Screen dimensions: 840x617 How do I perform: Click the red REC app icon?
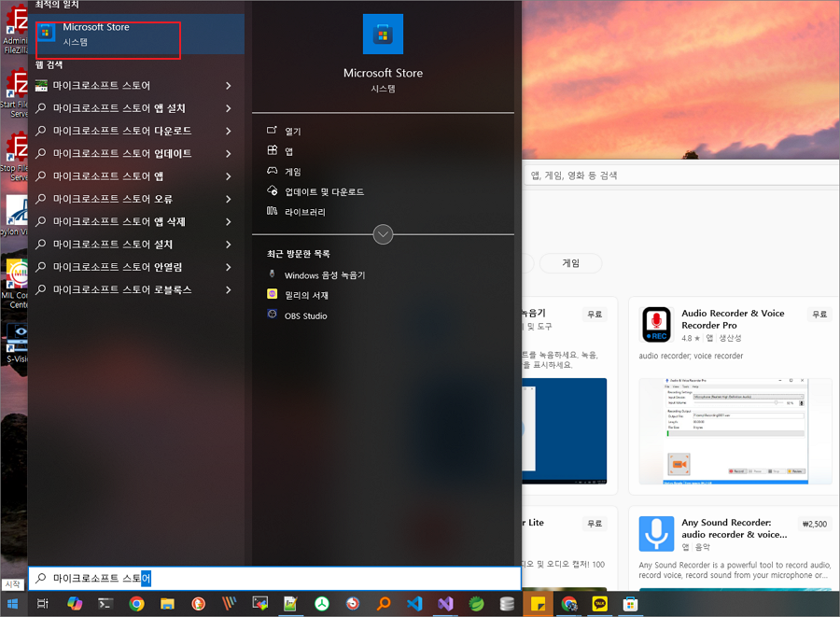click(656, 325)
